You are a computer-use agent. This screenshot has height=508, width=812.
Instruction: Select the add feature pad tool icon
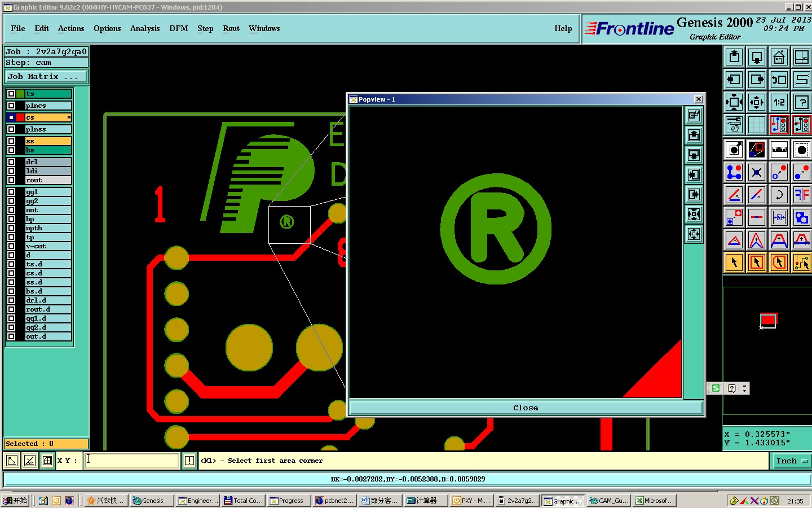pyautogui.click(x=734, y=150)
